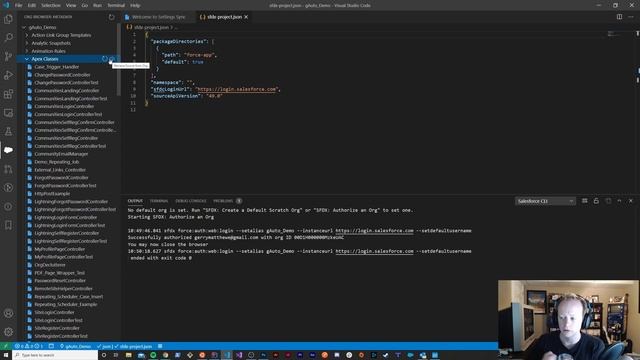Toggle output scroll lock

[x=596, y=201]
